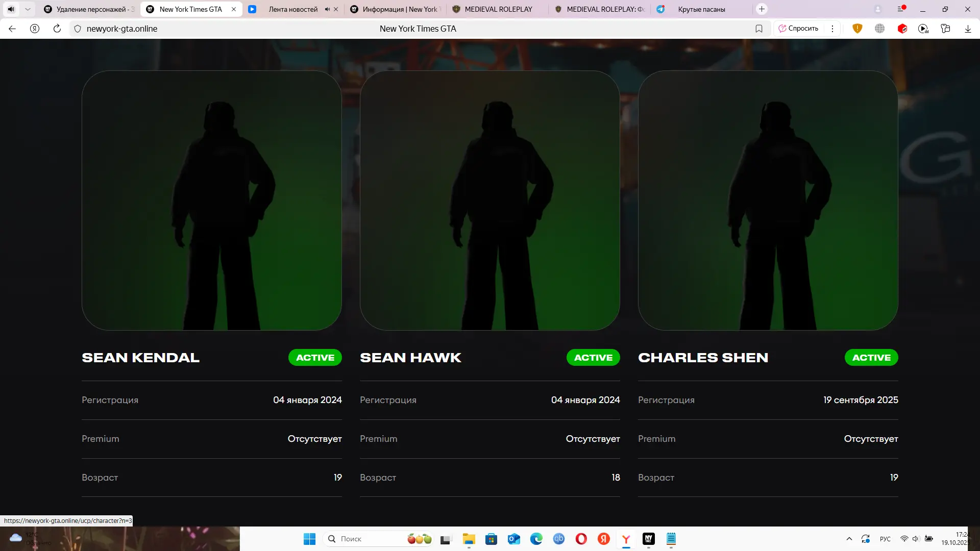Open the media playback control icon
980x551 pixels.
point(923,29)
